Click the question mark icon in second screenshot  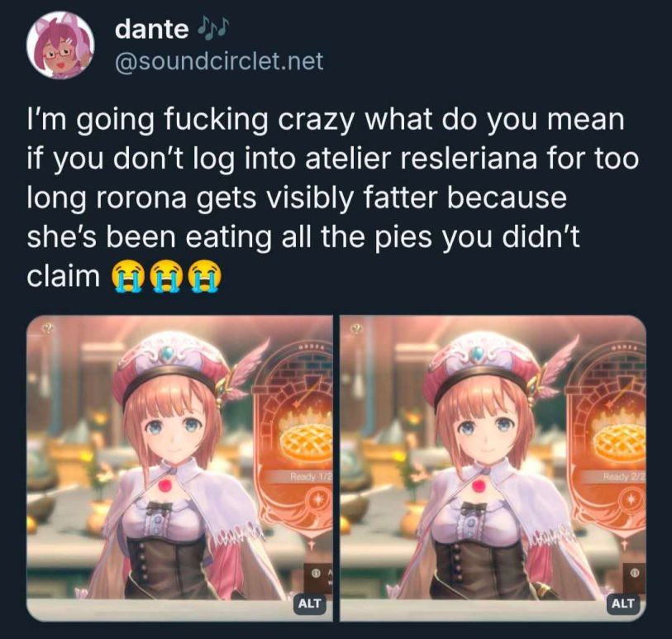356,329
